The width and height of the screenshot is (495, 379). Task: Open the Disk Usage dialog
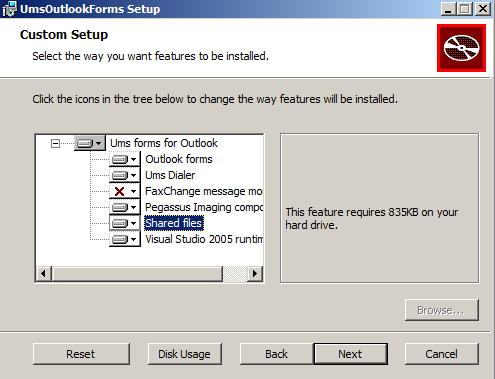(x=184, y=354)
